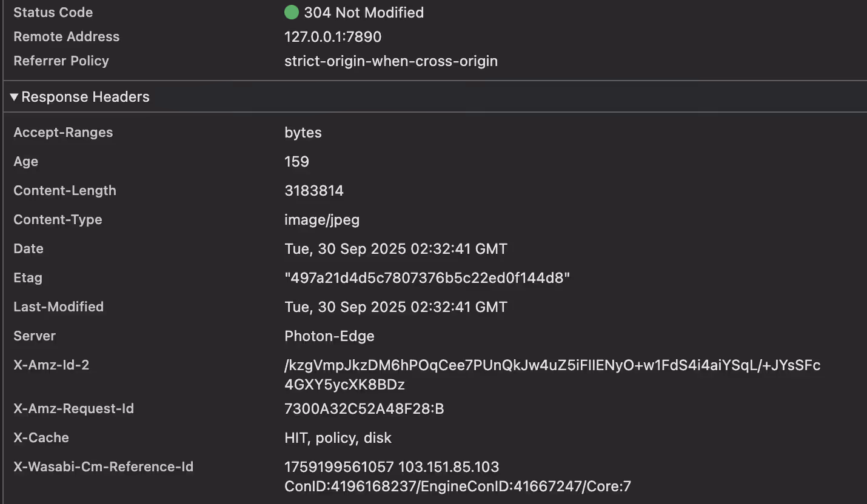Select the X-Amz-Request-Id value
Image resolution: width=867 pixels, height=504 pixels.
[364, 409]
